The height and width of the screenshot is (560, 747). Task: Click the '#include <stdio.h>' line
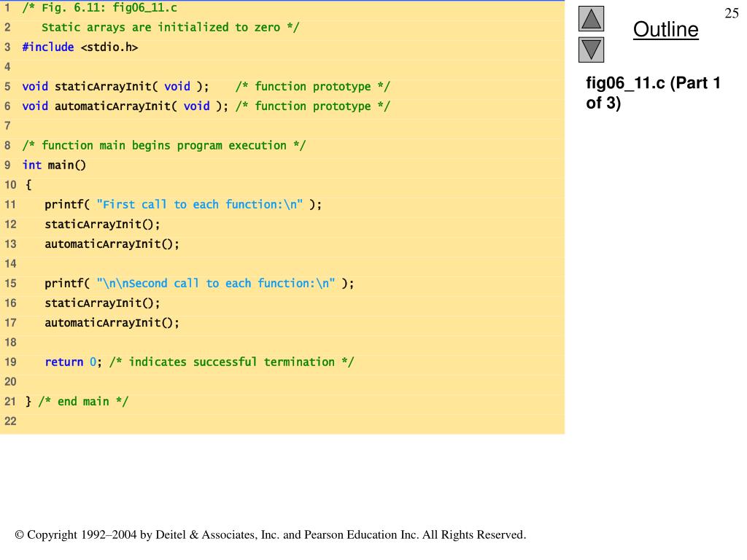pos(80,47)
